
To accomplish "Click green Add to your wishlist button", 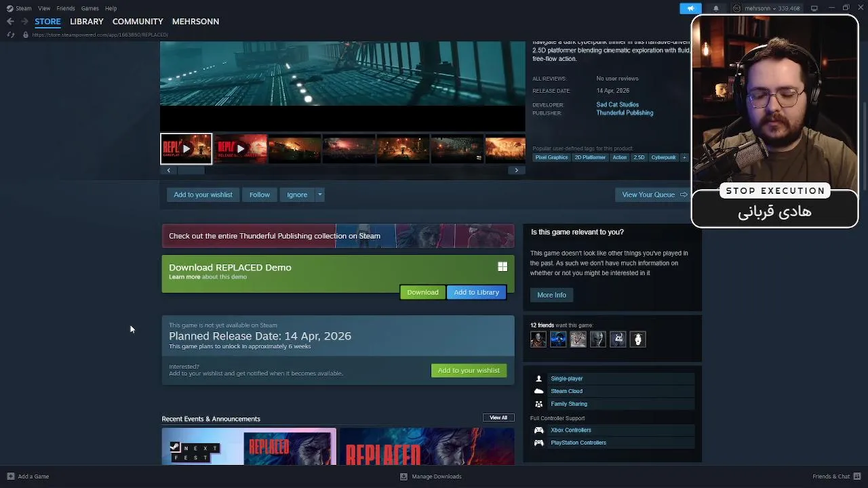I will [469, 370].
